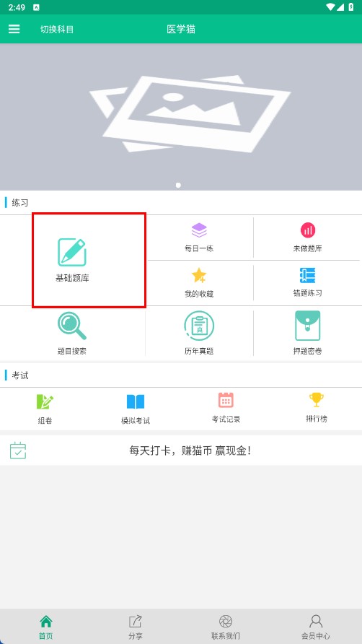
Task: Switch to the 联系我们 tab
Action: click(x=226, y=627)
